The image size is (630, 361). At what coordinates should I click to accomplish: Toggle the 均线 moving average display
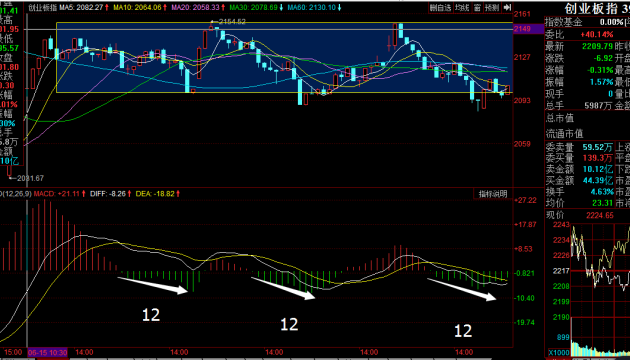point(462,8)
